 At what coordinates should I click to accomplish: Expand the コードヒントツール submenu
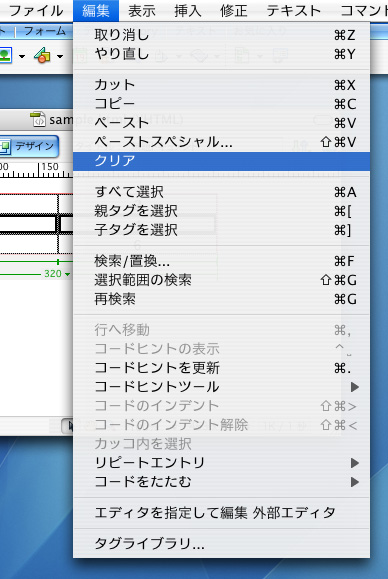(222, 387)
